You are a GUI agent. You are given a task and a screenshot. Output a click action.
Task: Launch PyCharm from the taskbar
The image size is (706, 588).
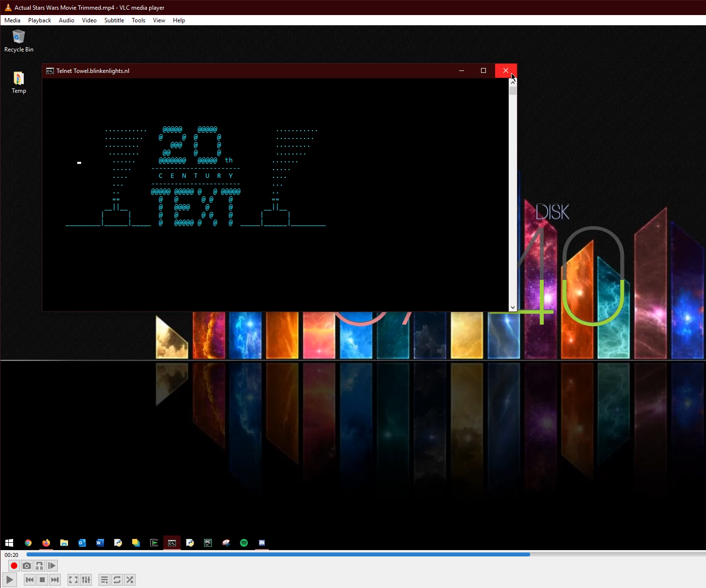208,543
